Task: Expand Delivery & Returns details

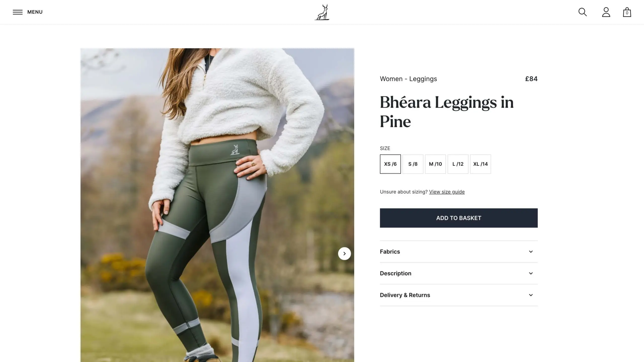Action: [x=459, y=295]
